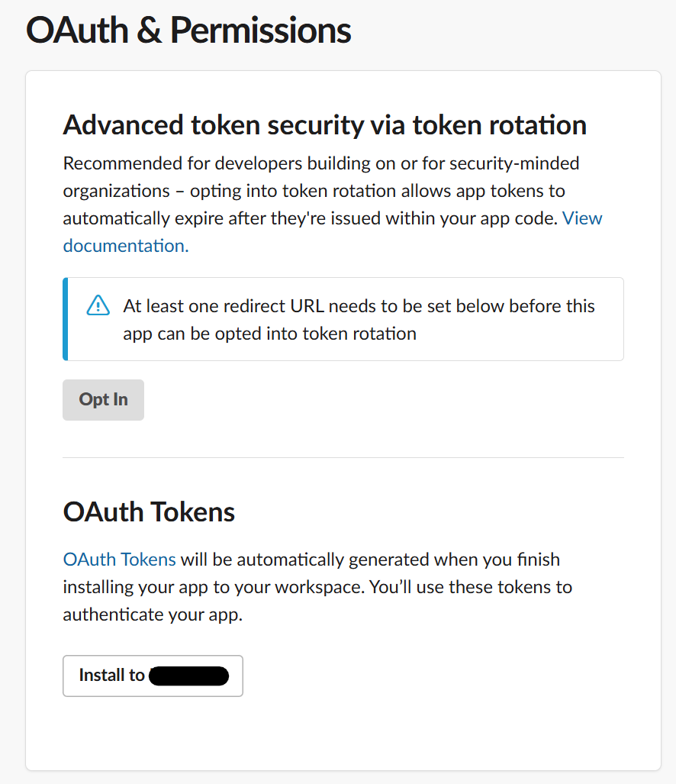This screenshot has height=784, width=676.
Task: Click the divider line between sections
Action: tap(343, 458)
